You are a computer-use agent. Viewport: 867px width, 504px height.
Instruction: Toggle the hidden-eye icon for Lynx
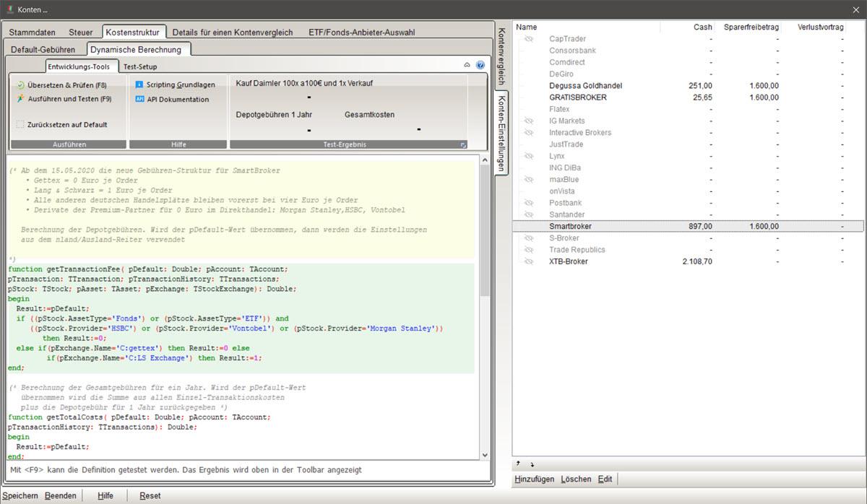pos(528,156)
